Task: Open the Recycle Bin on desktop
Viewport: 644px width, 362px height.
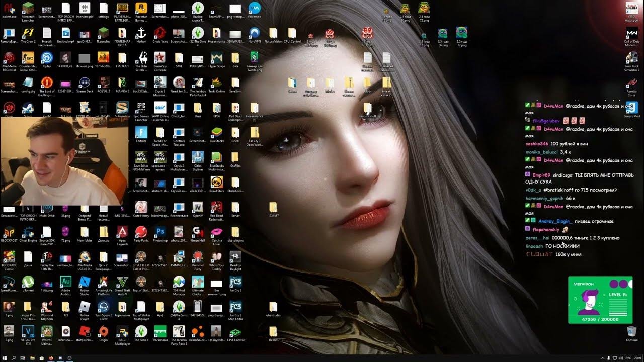Action: (x=631, y=332)
